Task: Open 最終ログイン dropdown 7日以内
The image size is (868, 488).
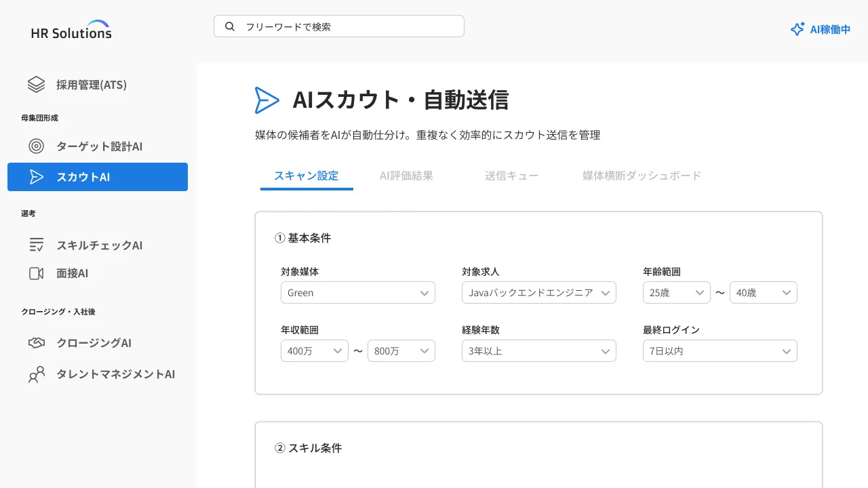Action: [x=720, y=351]
